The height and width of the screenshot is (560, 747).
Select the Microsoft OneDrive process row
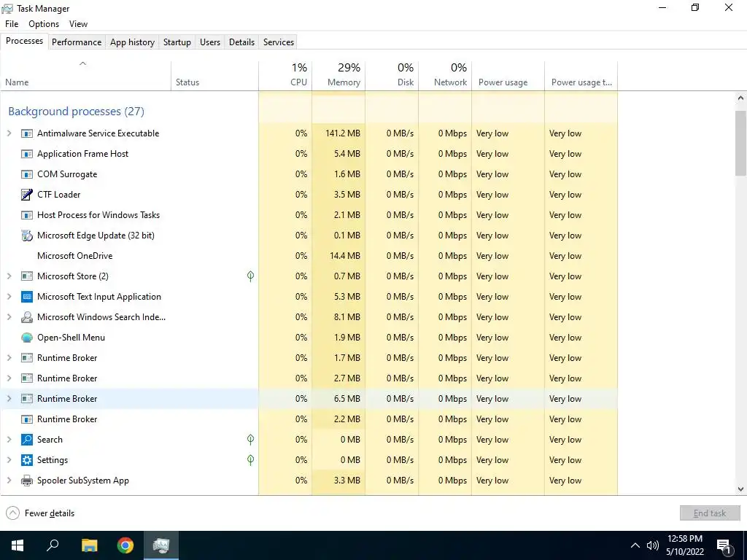click(309, 256)
